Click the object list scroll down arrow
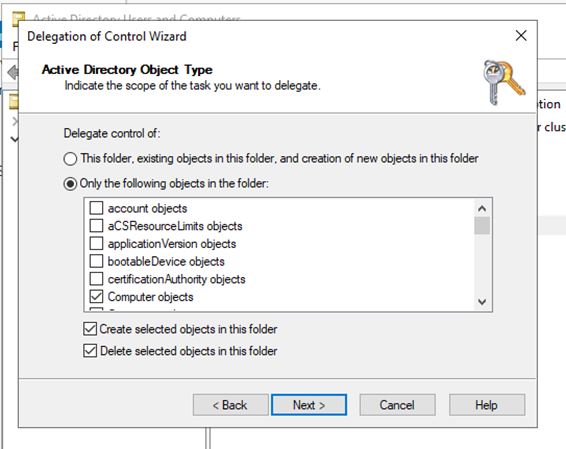Viewport: 566px width, 449px height. click(x=482, y=302)
